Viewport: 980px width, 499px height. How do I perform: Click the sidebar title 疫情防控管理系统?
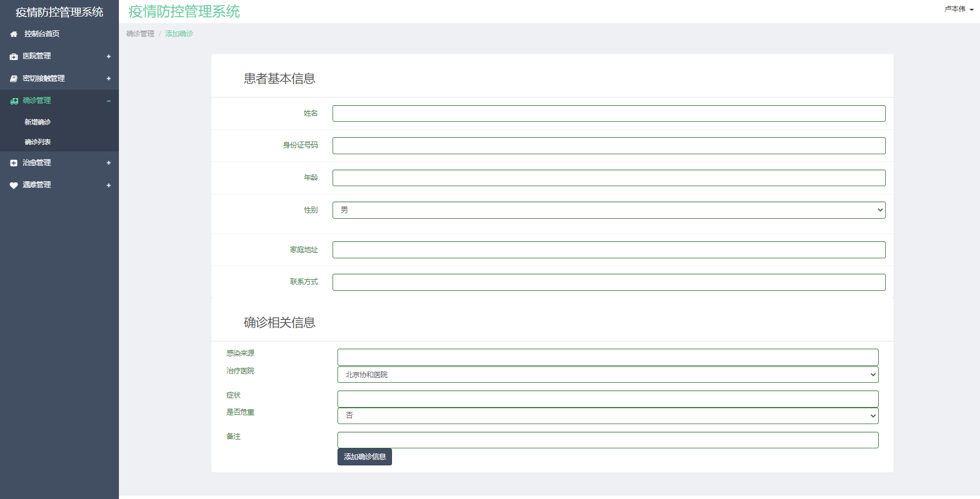click(x=59, y=12)
